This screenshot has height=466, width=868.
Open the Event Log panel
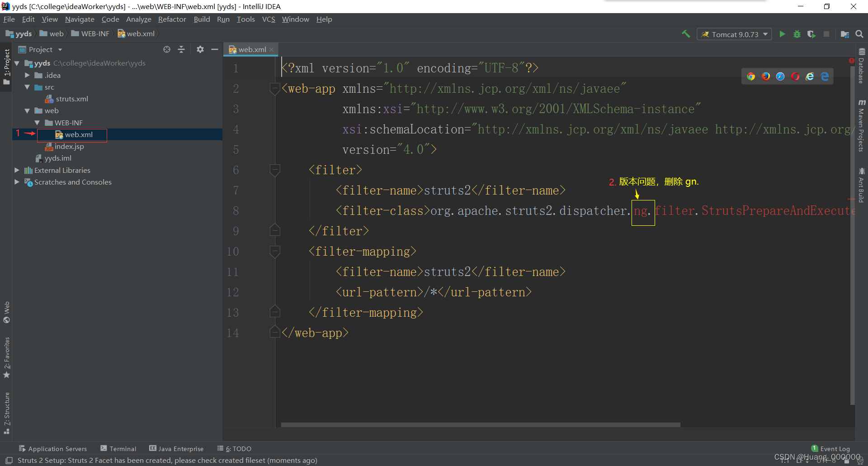[x=830, y=448]
